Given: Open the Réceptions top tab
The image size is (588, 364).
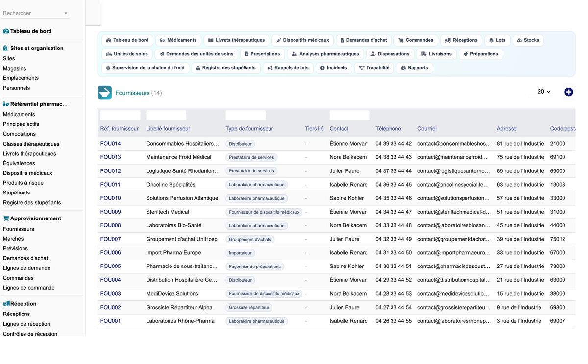Looking at the screenshot, I should (x=461, y=40).
